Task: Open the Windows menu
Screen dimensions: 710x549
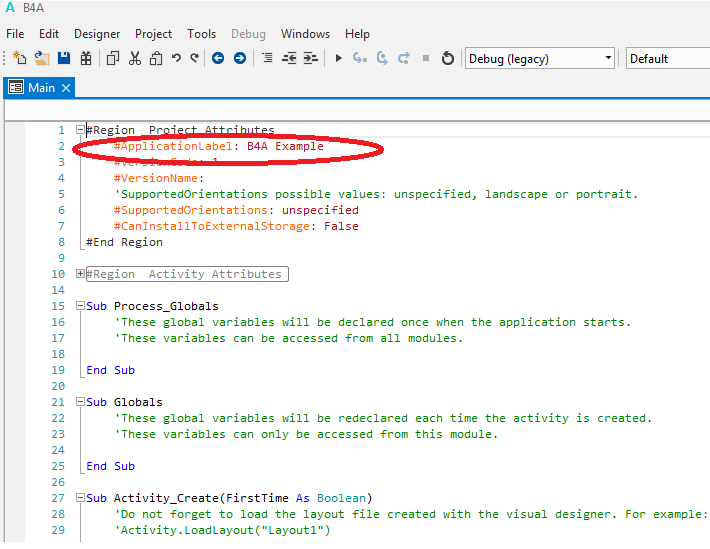Action: pyautogui.click(x=305, y=34)
